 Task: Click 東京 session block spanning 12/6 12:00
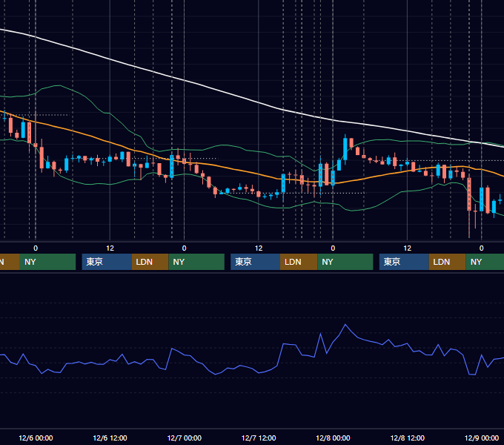(107, 262)
